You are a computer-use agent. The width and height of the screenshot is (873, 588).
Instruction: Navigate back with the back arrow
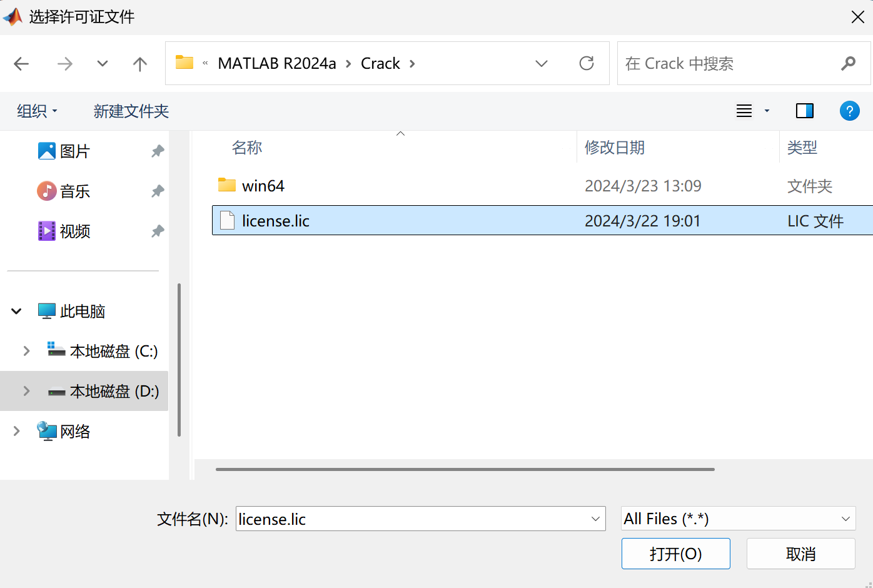point(21,63)
